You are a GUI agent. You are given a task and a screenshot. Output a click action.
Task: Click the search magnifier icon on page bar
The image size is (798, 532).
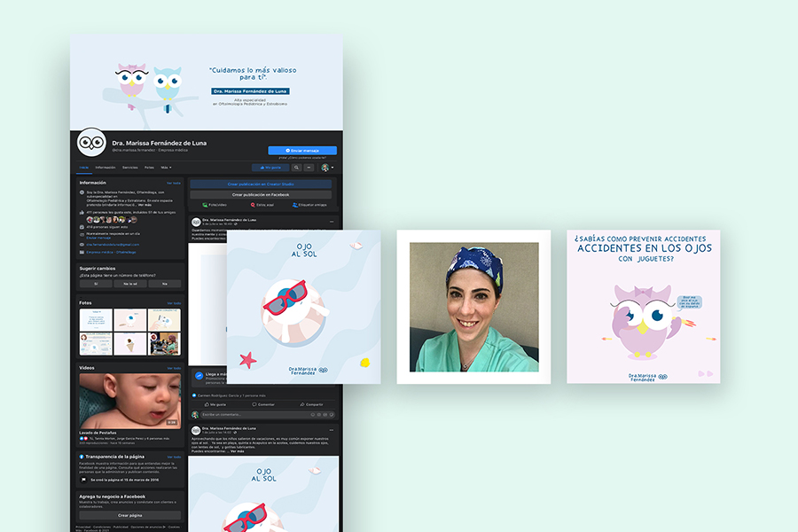point(296,167)
